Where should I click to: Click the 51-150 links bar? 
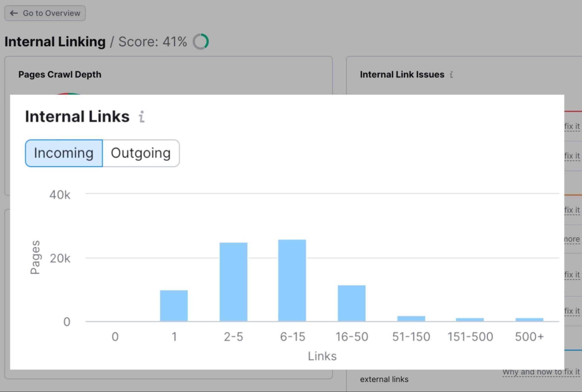(x=411, y=319)
